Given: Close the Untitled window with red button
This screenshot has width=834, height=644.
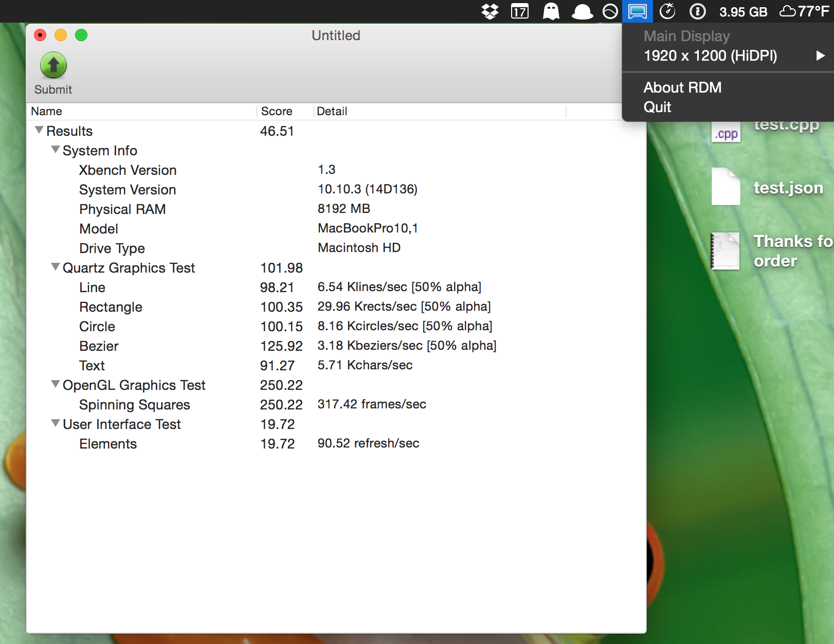Looking at the screenshot, I should pyautogui.click(x=40, y=35).
